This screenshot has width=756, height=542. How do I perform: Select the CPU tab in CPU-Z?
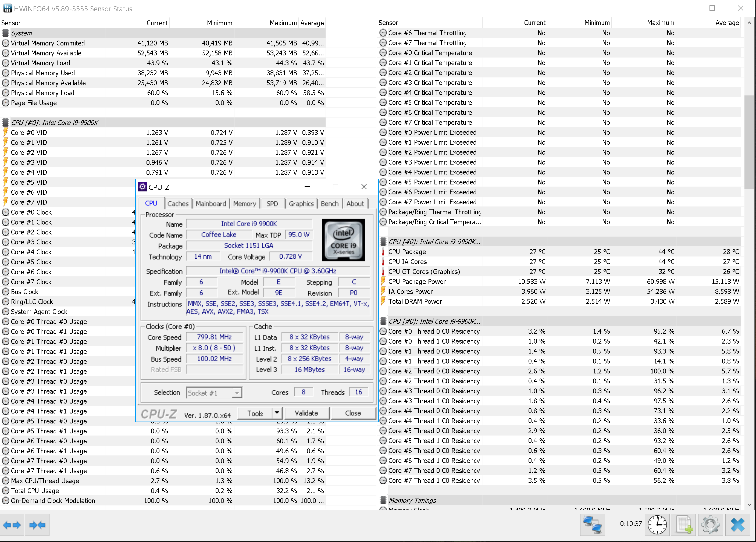click(151, 203)
